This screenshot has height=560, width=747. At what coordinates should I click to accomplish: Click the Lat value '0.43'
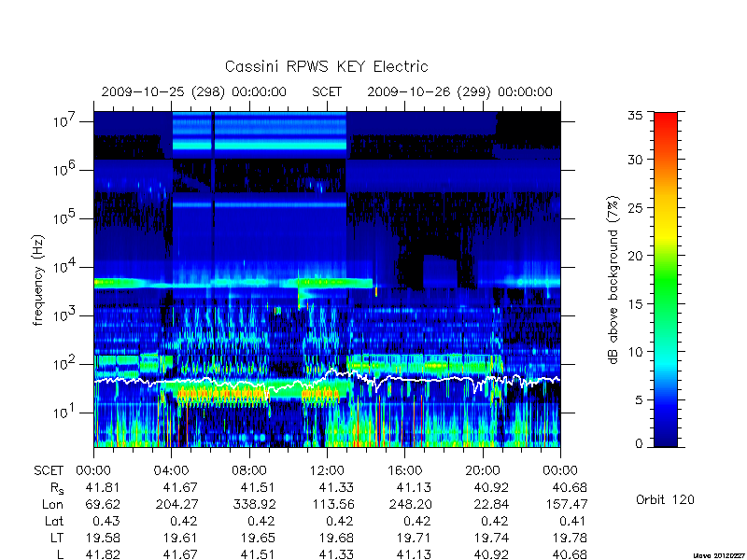click(106, 521)
